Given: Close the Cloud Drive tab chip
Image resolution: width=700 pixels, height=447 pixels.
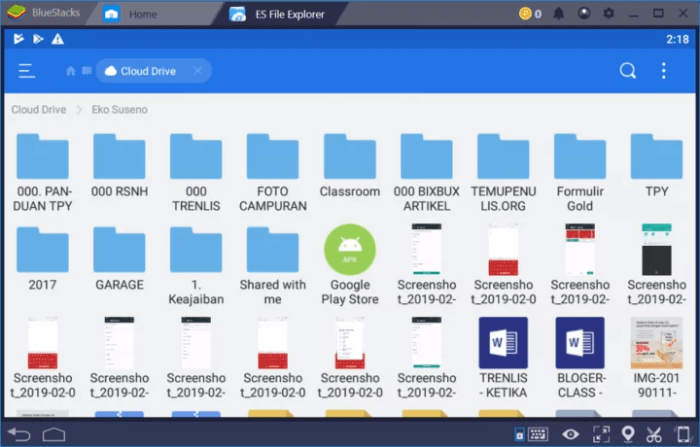Looking at the screenshot, I should [197, 71].
